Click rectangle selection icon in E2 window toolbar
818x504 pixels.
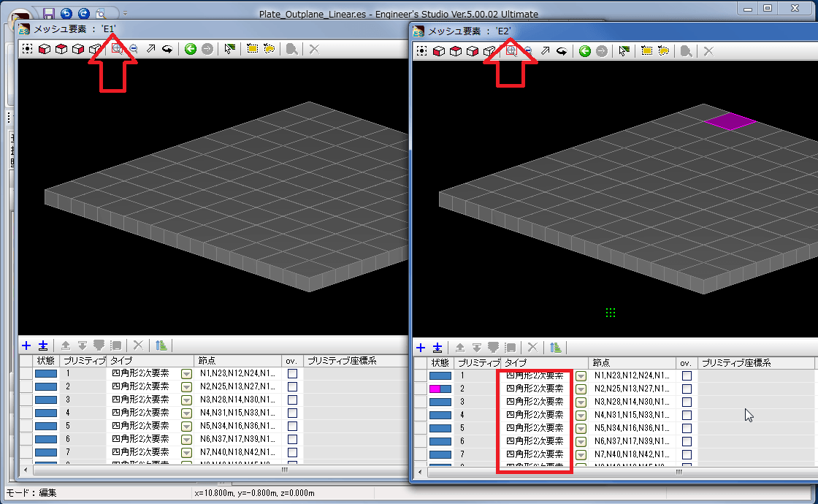click(x=646, y=50)
